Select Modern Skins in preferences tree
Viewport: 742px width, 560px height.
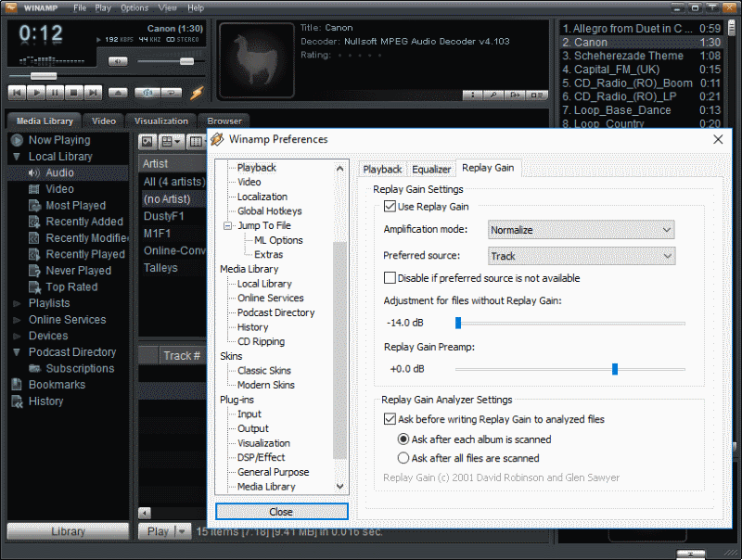266,385
